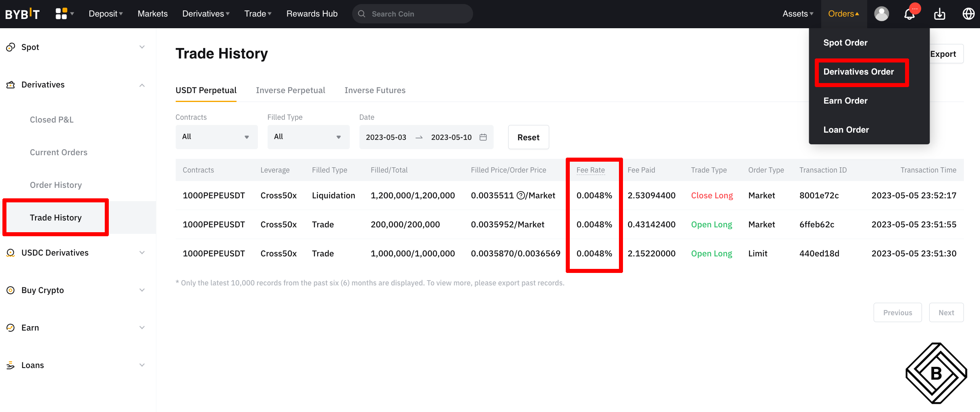Select Loan Order menu entry
Viewport: 980px width, 412px height.
coord(846,130)
